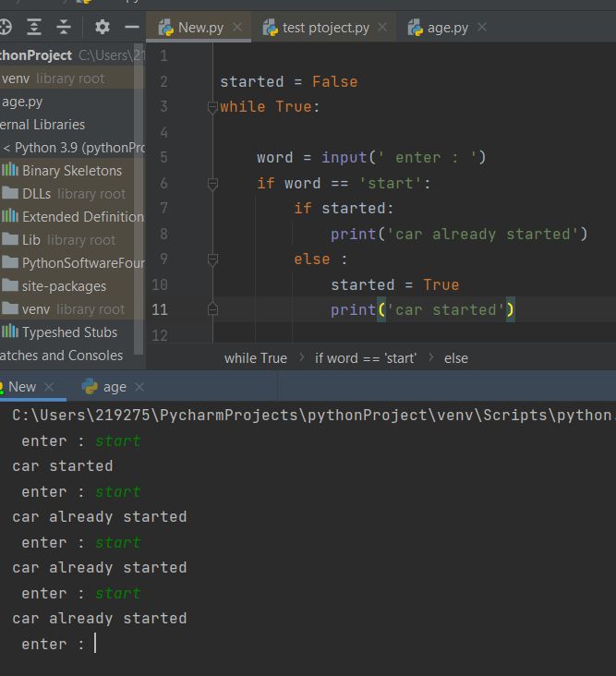Click the Extended Definitions library icon

point(9,216)
